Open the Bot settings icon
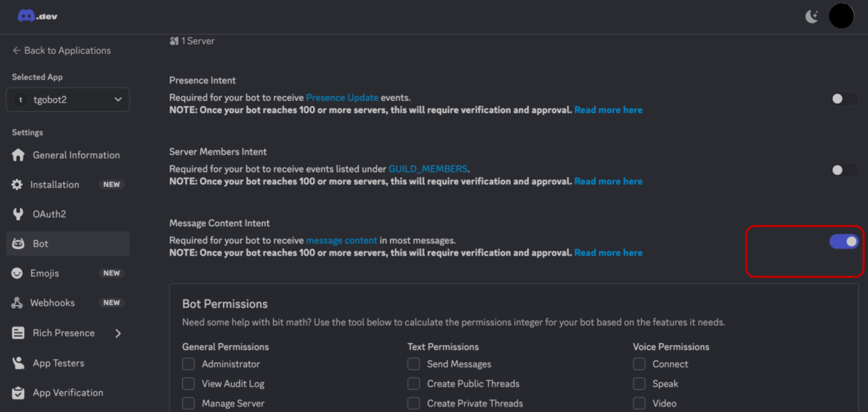Screen dimensions: 868x412 coord(18,243)
